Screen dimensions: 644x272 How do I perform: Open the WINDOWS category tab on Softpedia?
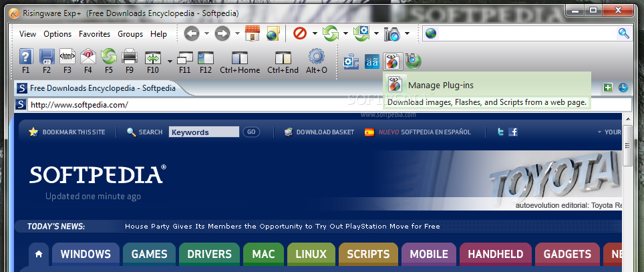(x=86, y=255)
